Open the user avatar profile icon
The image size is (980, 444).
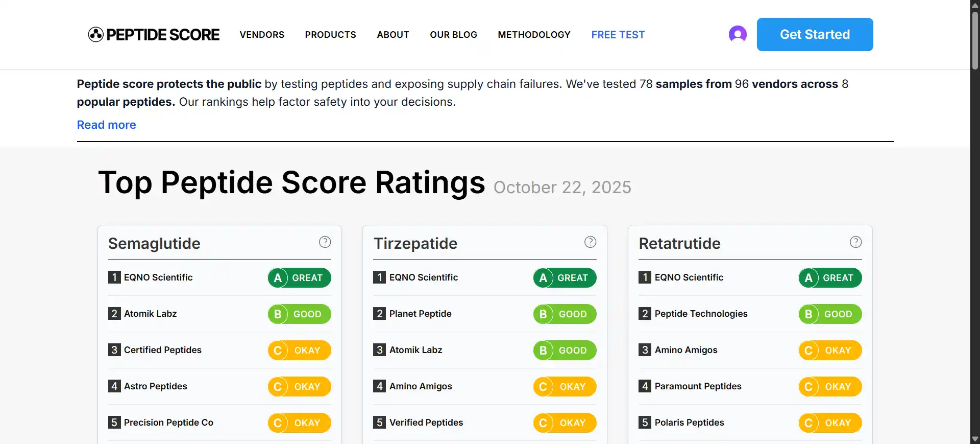[737, 34]
